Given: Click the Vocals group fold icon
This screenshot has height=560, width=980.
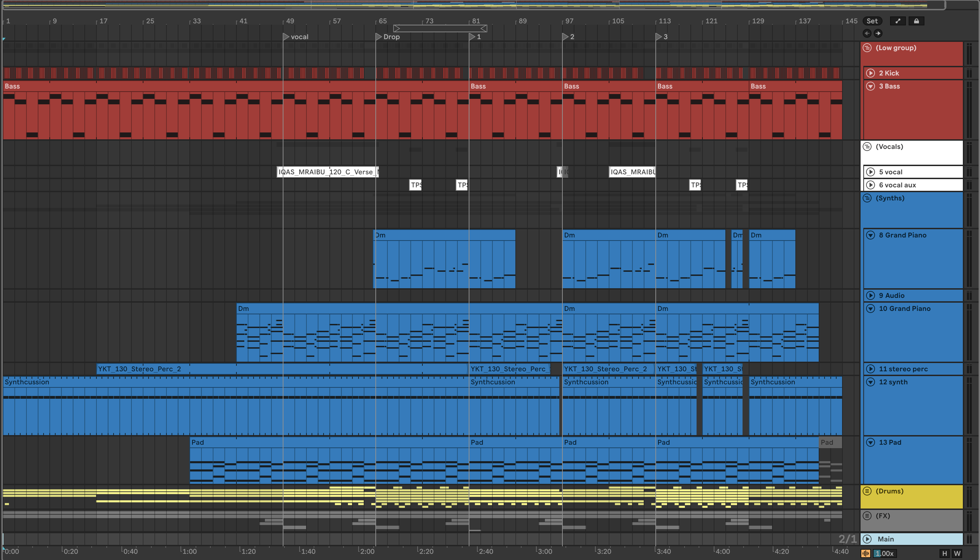Looking at the screenshot, I should click(867, 147).
